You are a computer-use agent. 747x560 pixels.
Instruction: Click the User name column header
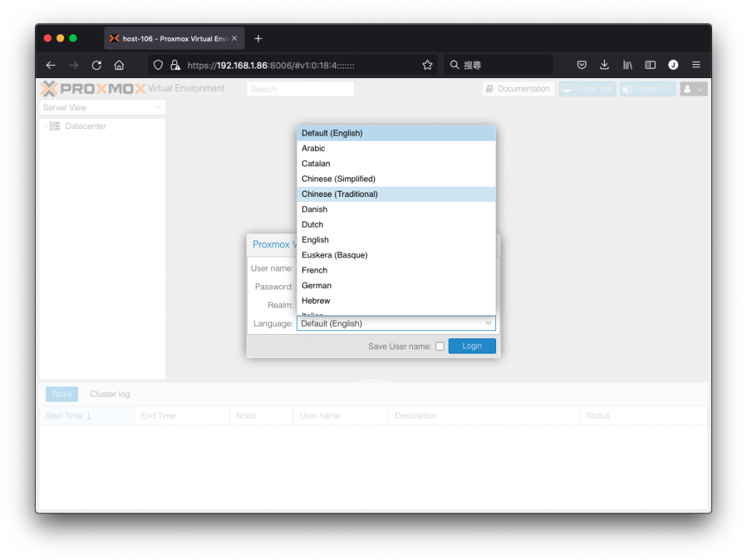click(341, 416)
